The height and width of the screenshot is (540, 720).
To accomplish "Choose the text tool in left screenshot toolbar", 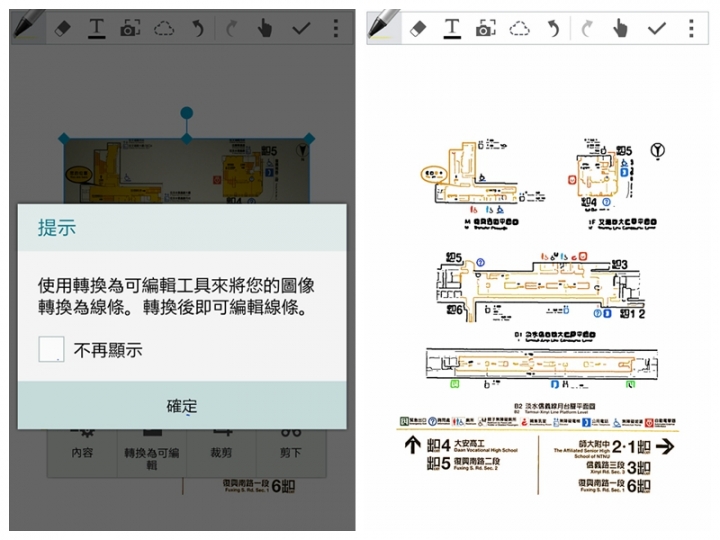I will 96,29.
